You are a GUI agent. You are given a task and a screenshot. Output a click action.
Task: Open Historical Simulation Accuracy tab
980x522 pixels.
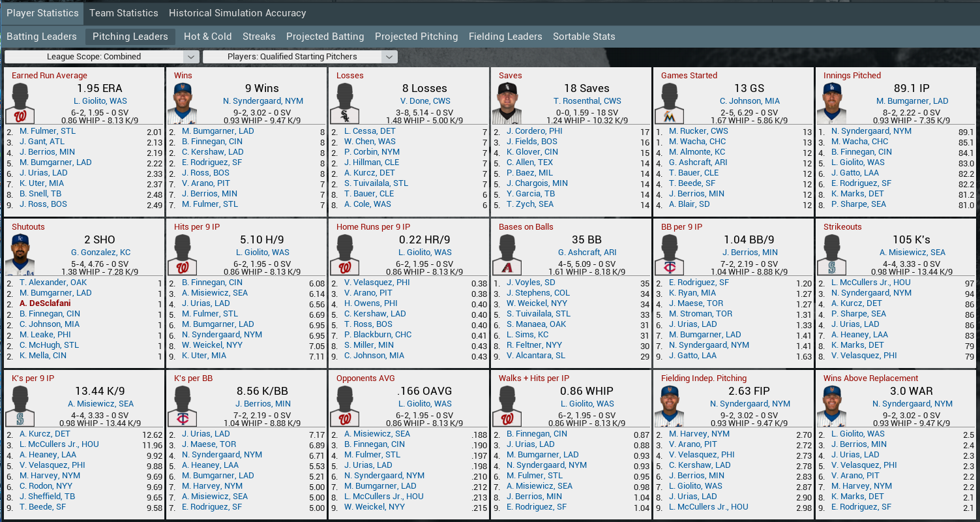point(237,13)
